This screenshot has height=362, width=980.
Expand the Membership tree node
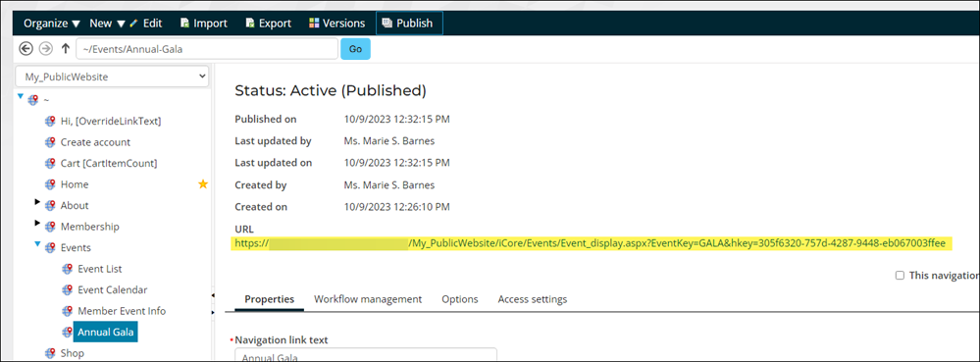37,223
